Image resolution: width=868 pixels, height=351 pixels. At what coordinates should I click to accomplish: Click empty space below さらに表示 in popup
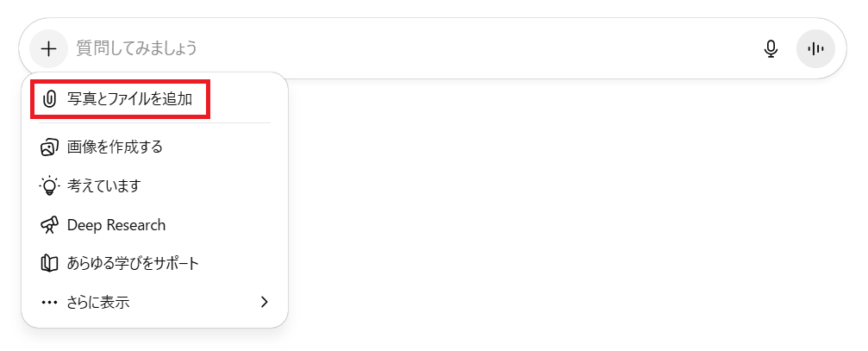tap(155, 323)
